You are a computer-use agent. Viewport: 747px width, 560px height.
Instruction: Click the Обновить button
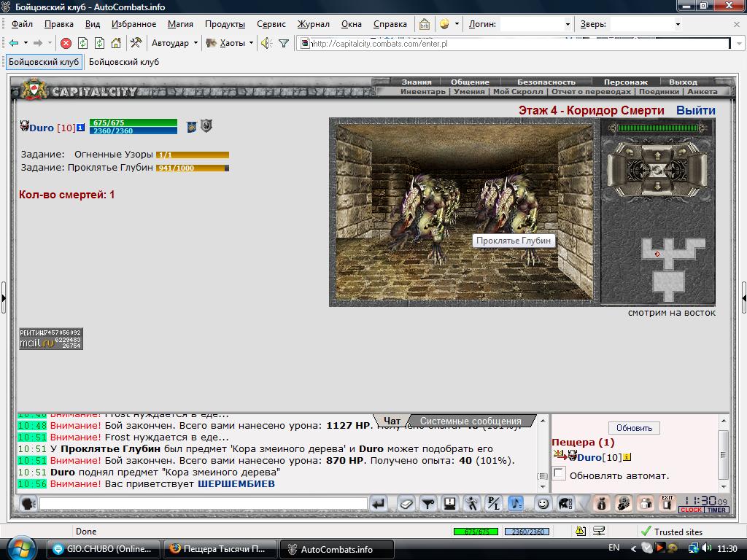point(634,427)
